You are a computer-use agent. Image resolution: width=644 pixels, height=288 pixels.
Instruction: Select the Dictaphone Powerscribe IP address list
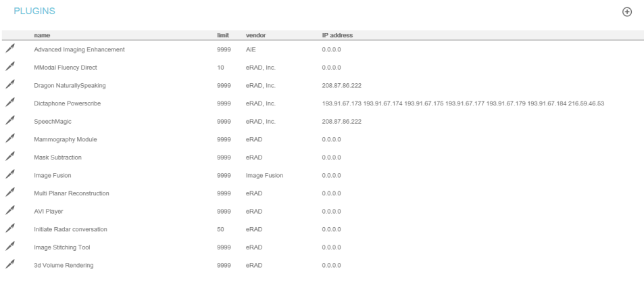[x=463, y=103]
